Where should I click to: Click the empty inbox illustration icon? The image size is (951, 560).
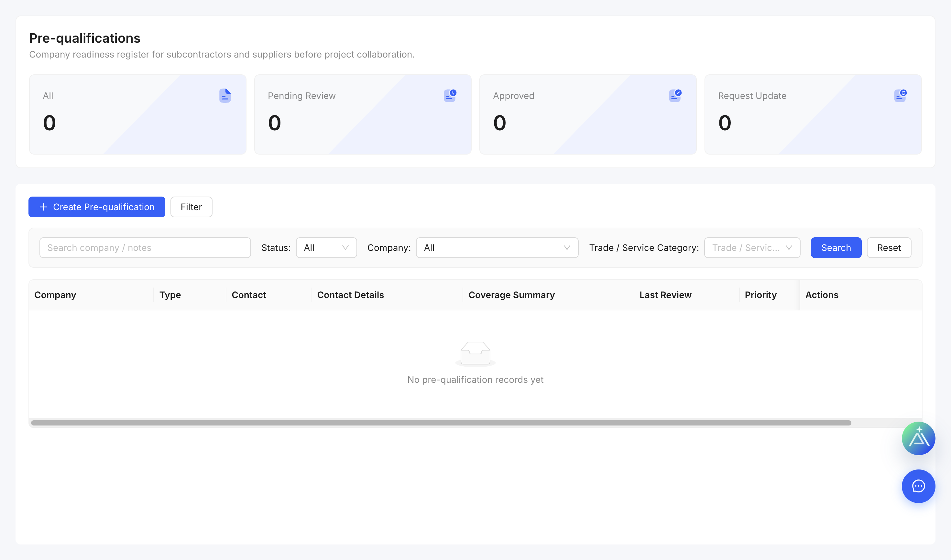tap(475, 354)
